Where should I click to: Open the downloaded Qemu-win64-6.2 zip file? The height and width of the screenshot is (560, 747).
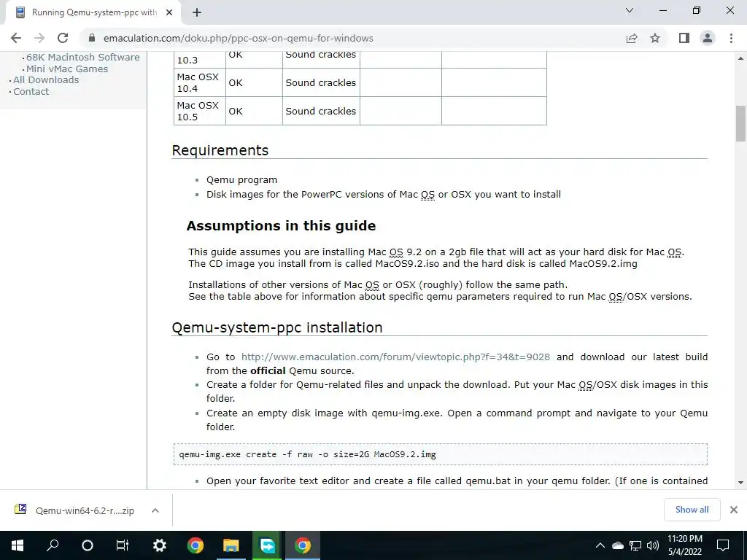pyautogui.click(x=74, y=510)
